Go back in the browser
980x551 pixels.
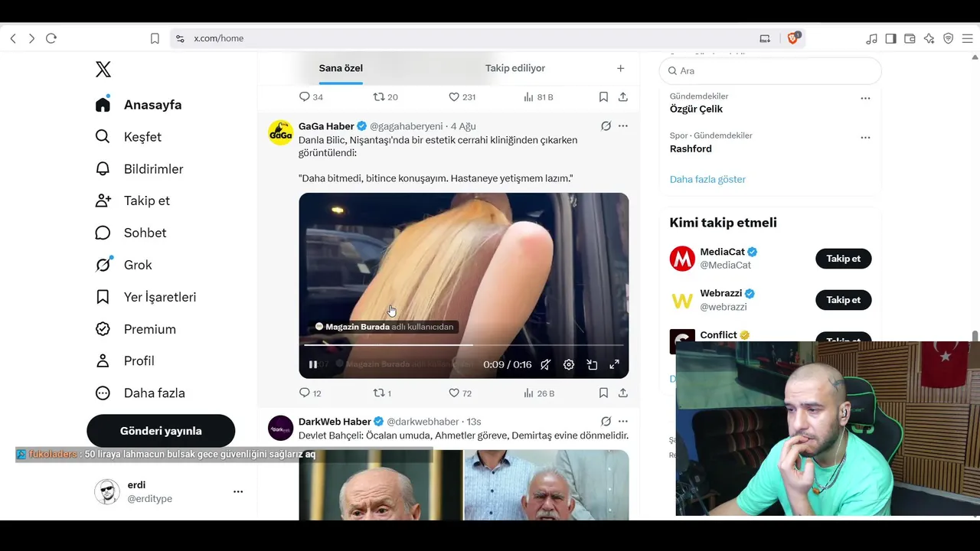click(x=13, y=38)
